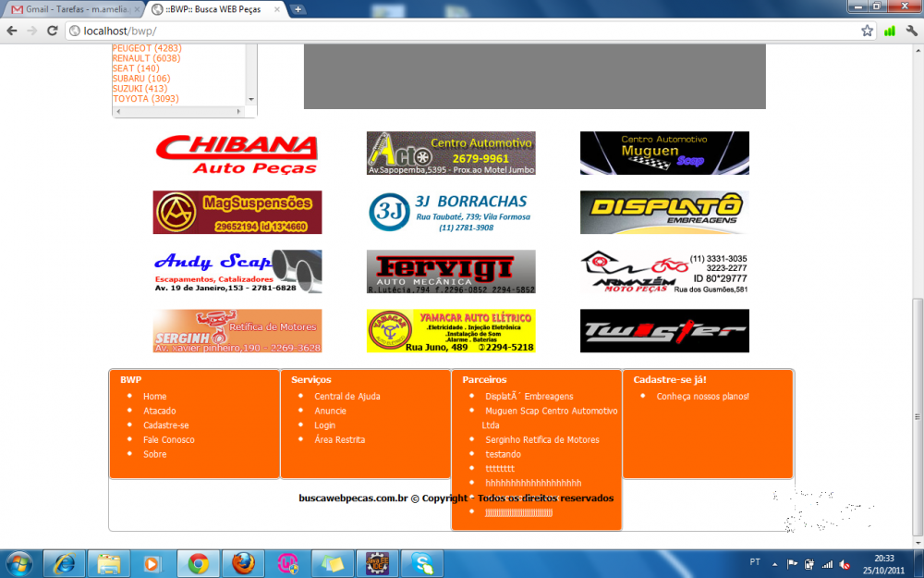Select TOYOTA (3093) in the brand list
The height and width of the screenshot is (578, 924).
click(x=145, y=98)
